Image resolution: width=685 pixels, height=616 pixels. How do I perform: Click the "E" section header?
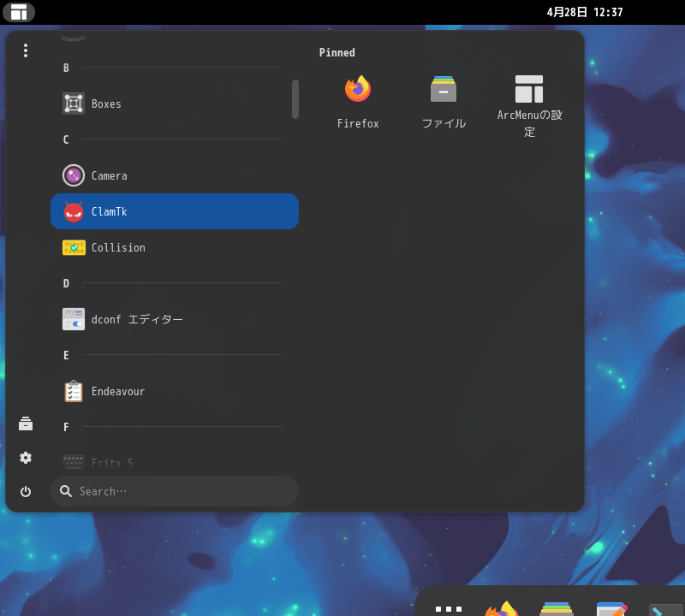66,355
